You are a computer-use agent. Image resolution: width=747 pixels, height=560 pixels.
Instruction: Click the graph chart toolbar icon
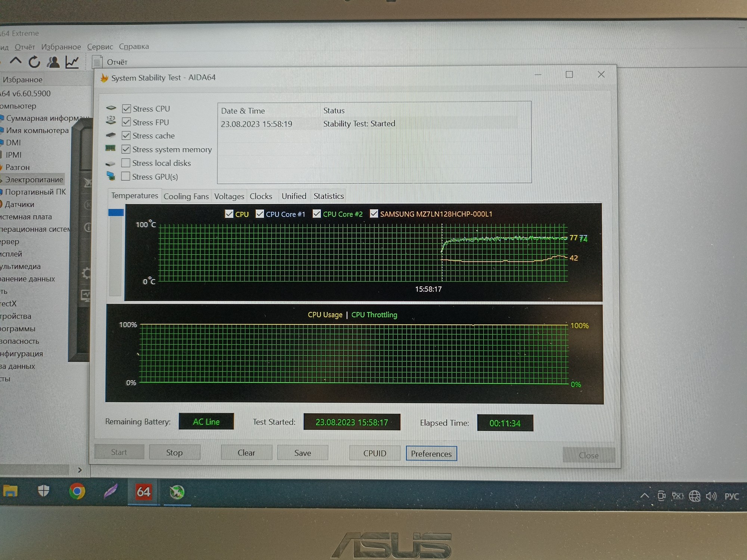click(x=72, y=62)
